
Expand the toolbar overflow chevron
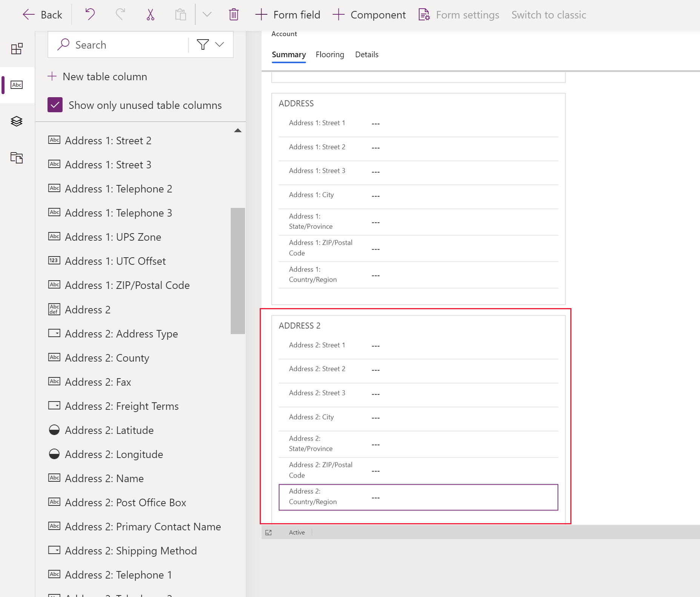point(207,14)
